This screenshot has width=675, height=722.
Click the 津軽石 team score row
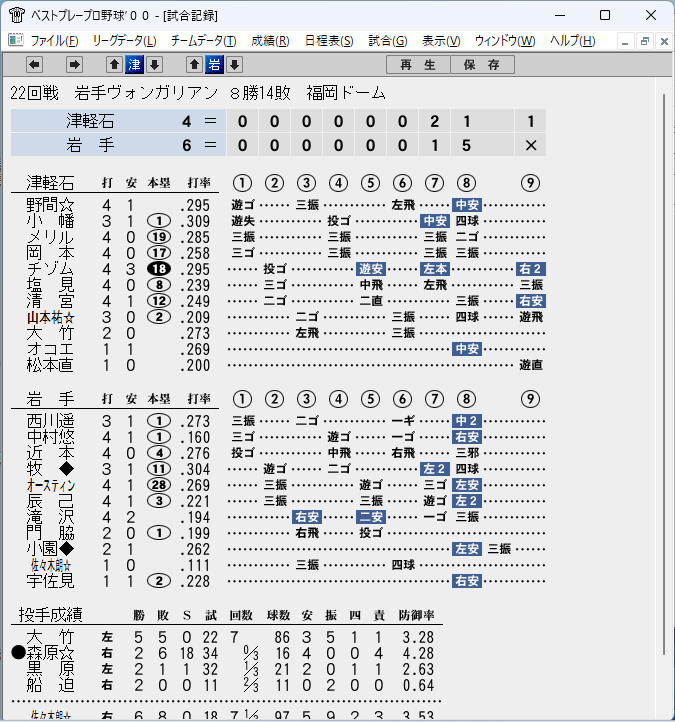[278, 122]
